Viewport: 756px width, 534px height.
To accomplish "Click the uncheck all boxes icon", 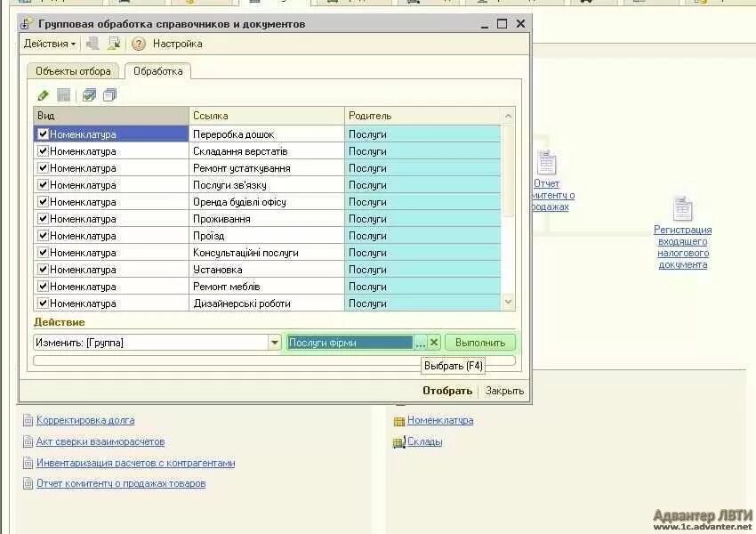I will [x=110, y=95].
